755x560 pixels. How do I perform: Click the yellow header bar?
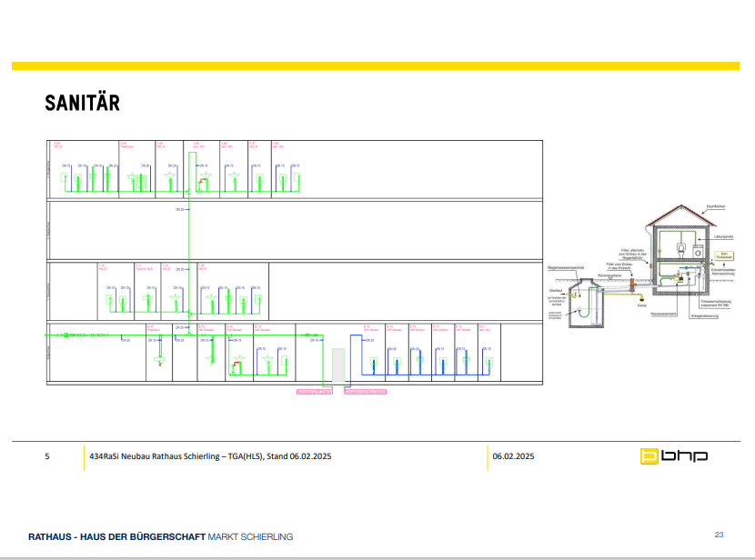(382, 66)
